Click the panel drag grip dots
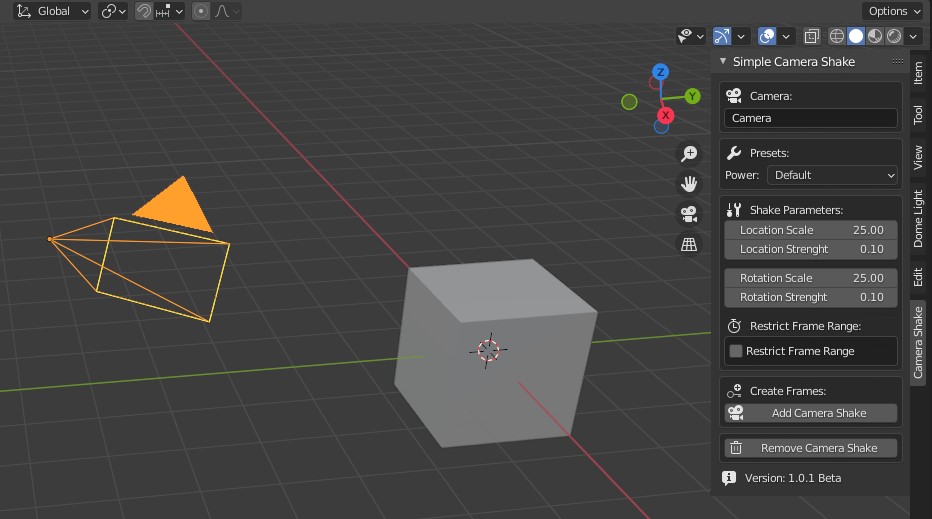 click(898, 61)
